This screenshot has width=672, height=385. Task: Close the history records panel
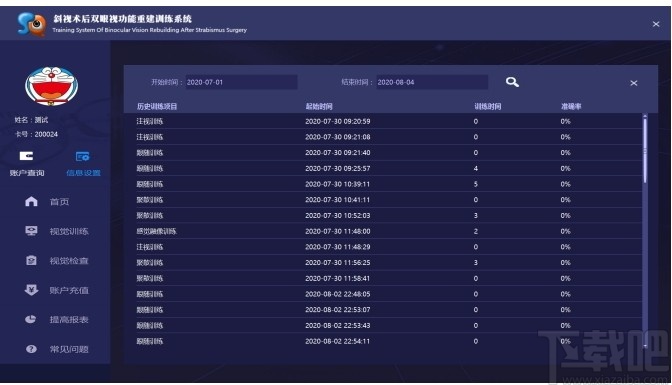(x=633, y=83)
